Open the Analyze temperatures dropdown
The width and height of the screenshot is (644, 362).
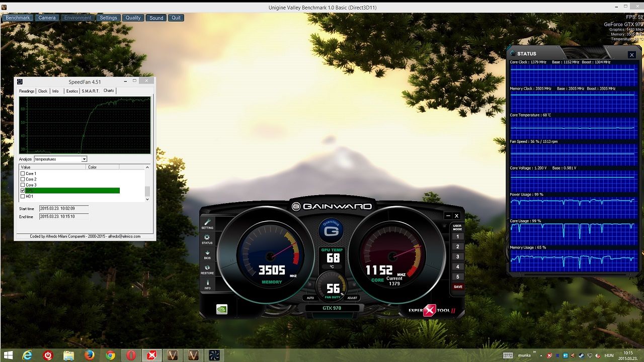pos(84,159)
